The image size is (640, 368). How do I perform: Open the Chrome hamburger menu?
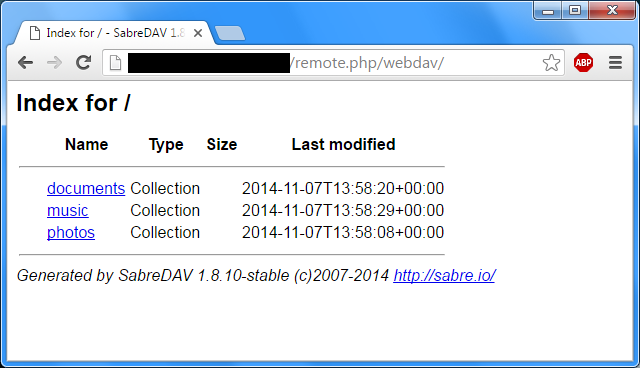[x=615, y=63]
